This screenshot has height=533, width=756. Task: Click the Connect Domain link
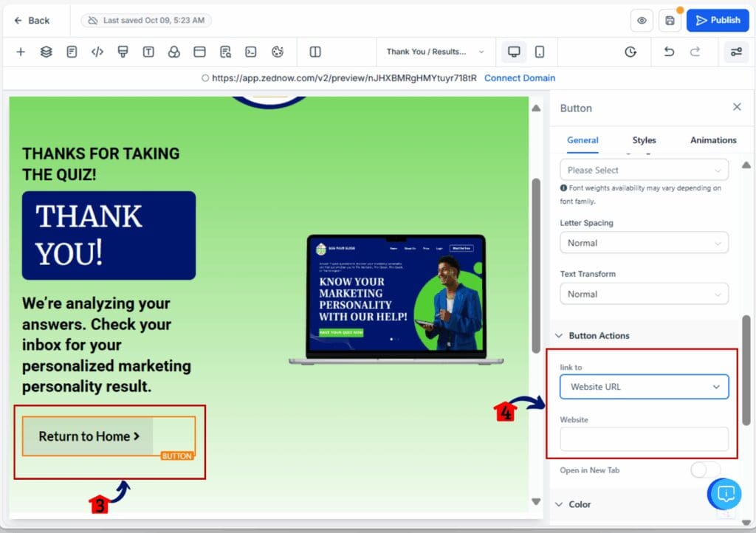(519, 78)
